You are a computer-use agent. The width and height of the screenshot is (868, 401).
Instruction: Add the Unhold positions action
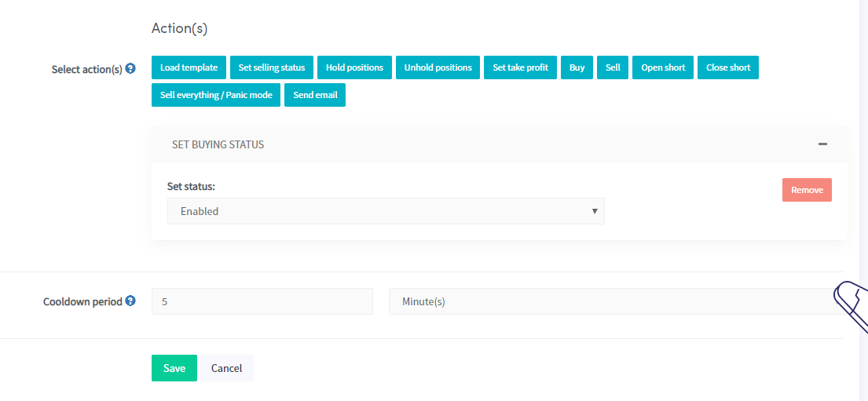point(438,67)
